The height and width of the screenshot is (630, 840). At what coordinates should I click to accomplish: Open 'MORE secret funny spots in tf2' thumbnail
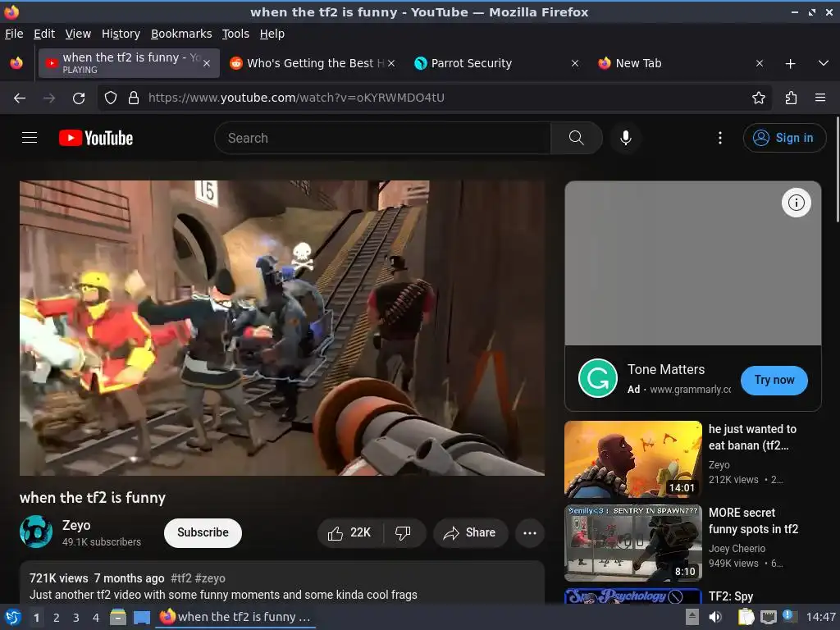click(x=633, y=543)
